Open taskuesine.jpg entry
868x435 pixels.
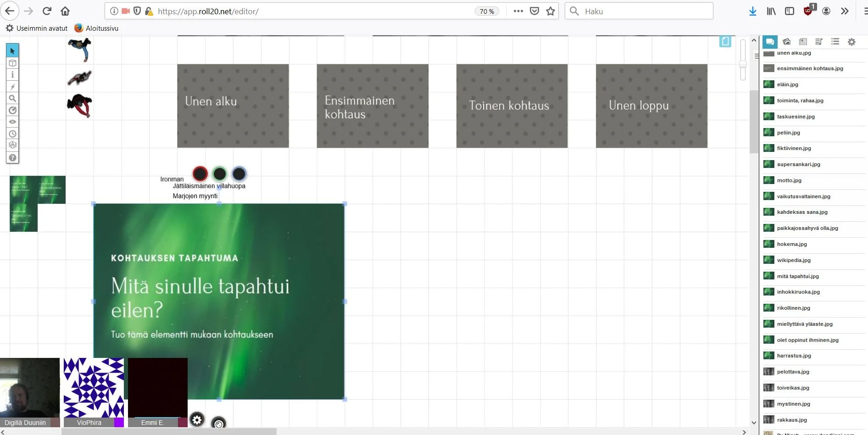click(813, 117)
